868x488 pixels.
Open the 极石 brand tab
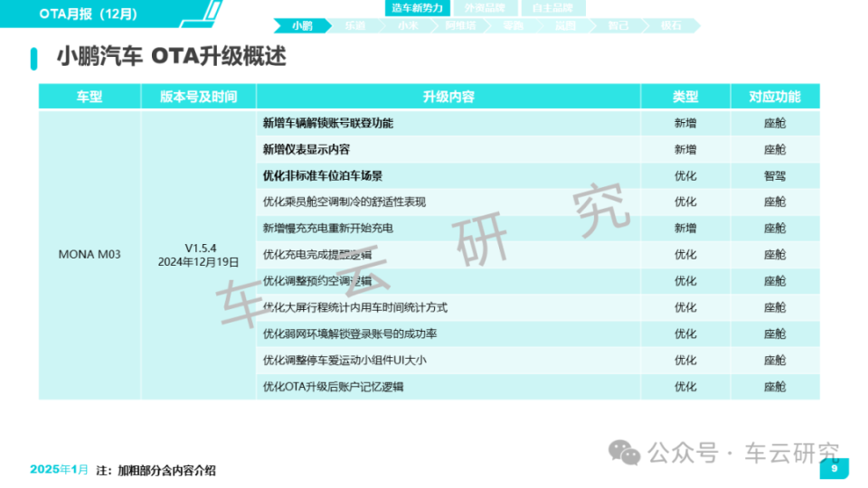click(671, 25)
